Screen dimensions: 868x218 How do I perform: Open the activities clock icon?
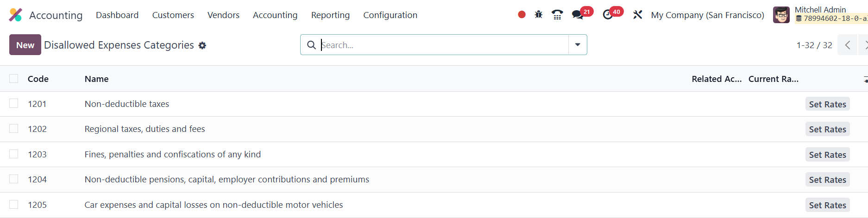pos(608,15)
